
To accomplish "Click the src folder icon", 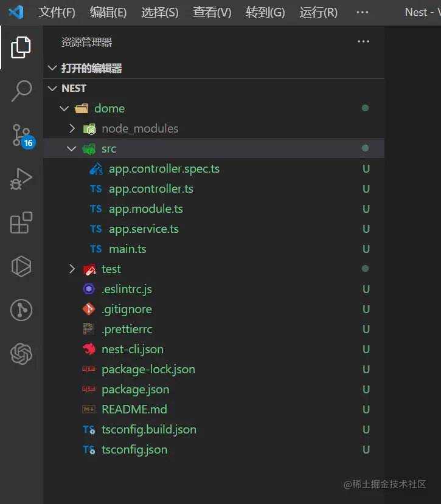I will point(89,149).
